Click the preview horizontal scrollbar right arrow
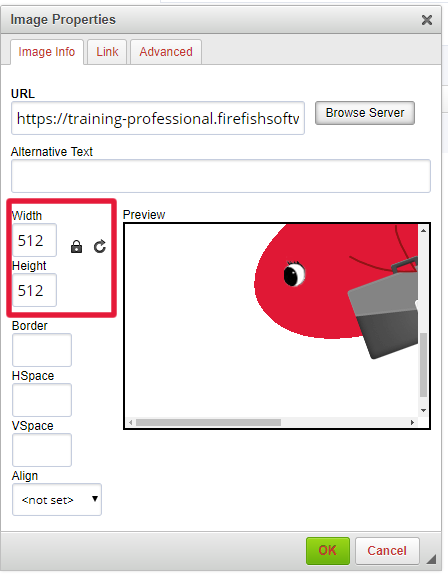This screenshot has width=448, height=574. tap(412, 422)
